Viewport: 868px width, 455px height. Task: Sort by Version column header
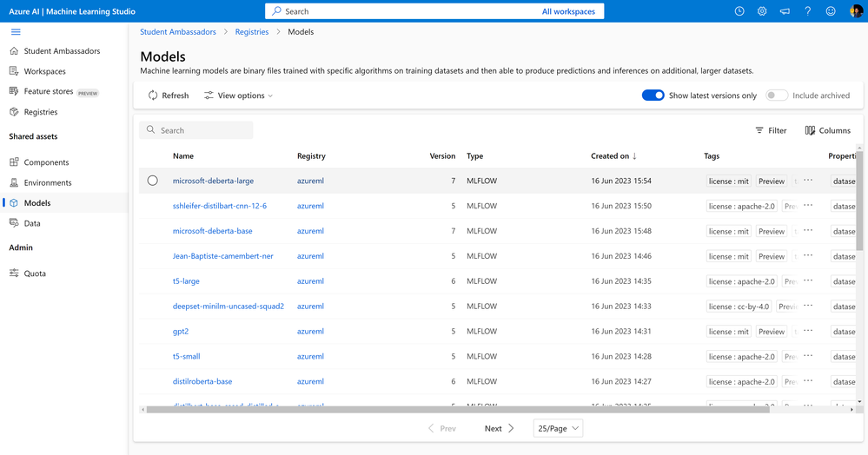pos(442,156)
